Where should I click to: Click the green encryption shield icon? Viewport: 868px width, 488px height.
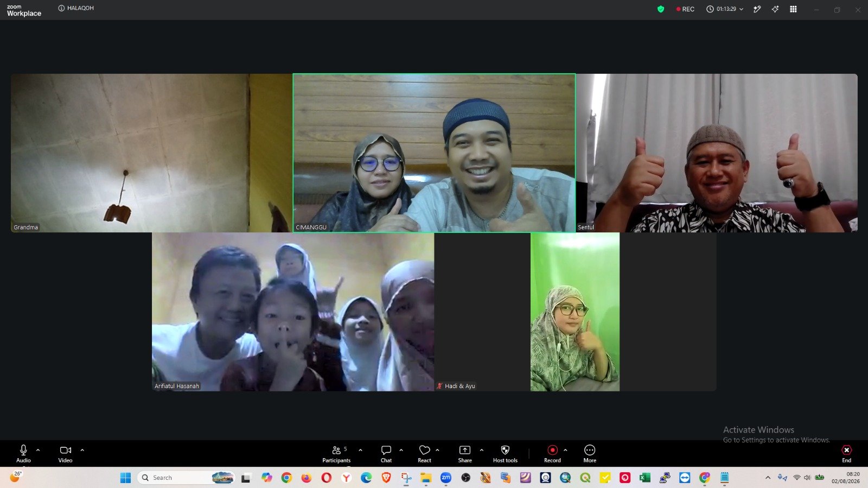660,9
